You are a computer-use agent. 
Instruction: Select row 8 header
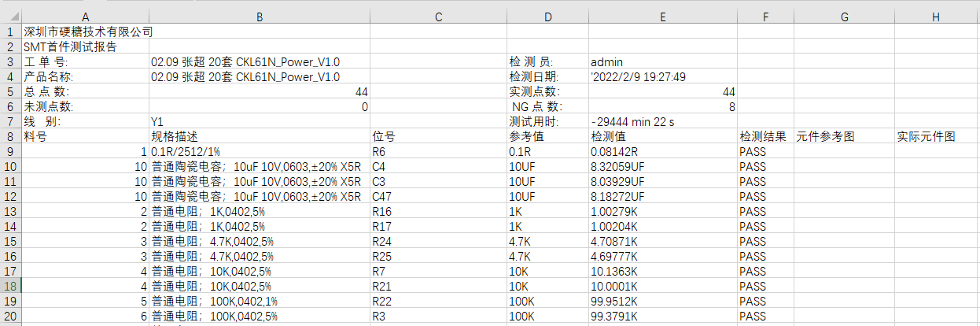click(10, 136)
